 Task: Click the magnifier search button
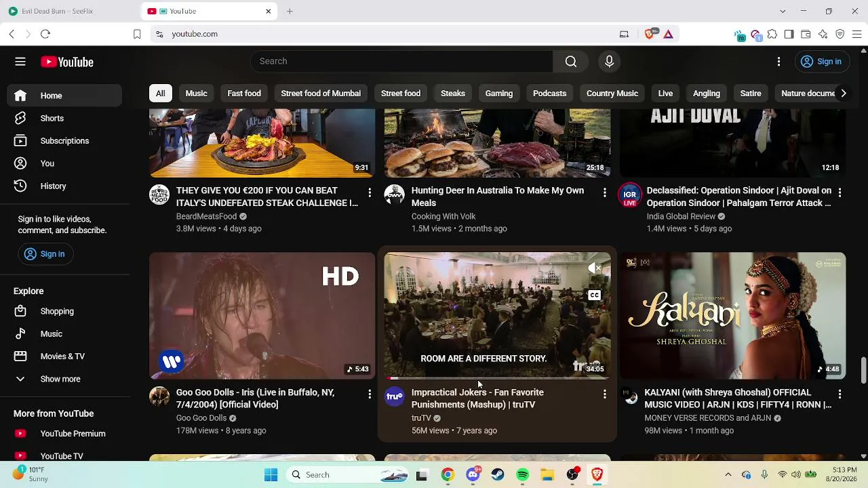point(571,62)
